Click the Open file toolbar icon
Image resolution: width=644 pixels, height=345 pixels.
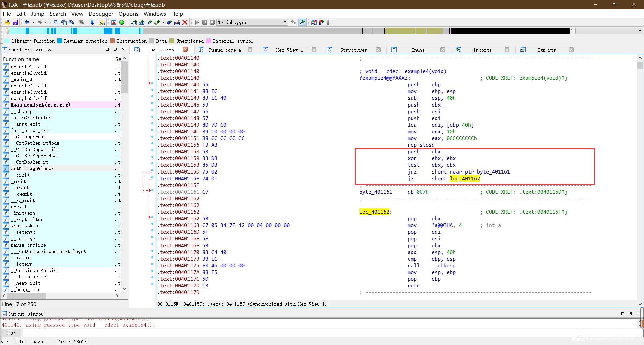coord(7,22)
